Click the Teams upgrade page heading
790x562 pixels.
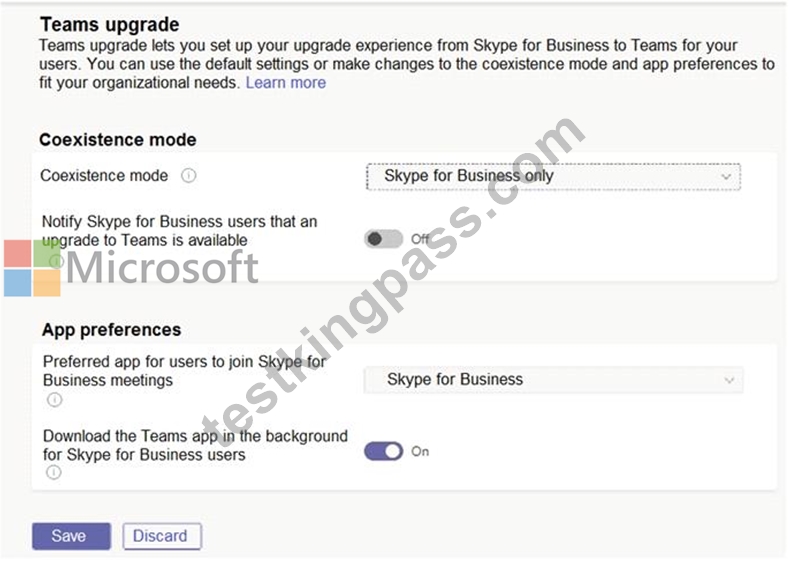[x=110, y=24]
